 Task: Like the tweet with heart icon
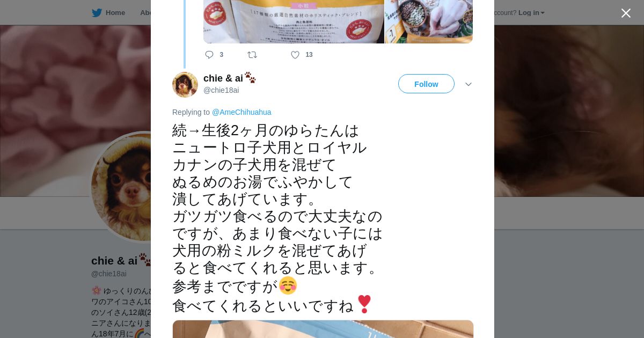tap(295, 55)
